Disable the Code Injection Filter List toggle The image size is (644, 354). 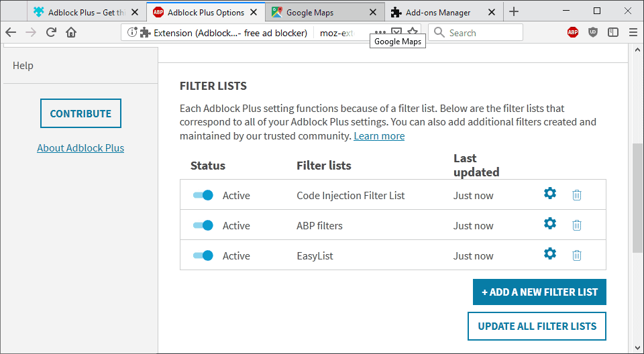pyautogui.click(x=203, y=195)
